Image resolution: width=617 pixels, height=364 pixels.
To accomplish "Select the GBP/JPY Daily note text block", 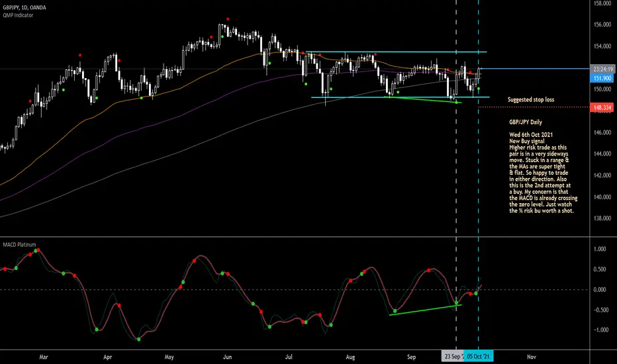I will (x=543, y=166).
